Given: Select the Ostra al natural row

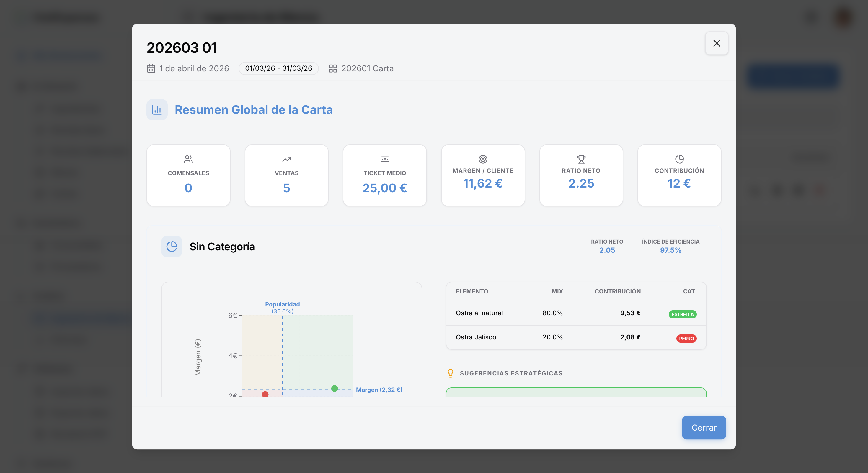Looking at the screenshot, I should tap(576, 313).
